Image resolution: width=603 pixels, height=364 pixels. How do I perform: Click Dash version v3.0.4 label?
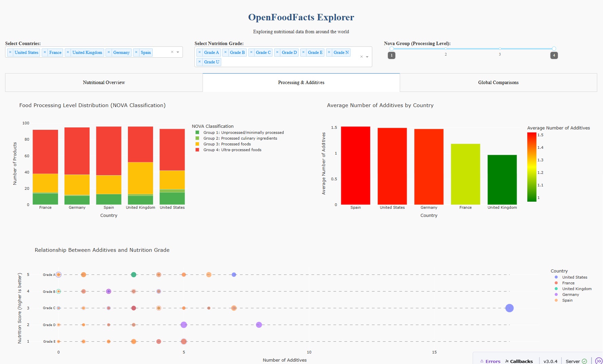[x=550, y=361]
